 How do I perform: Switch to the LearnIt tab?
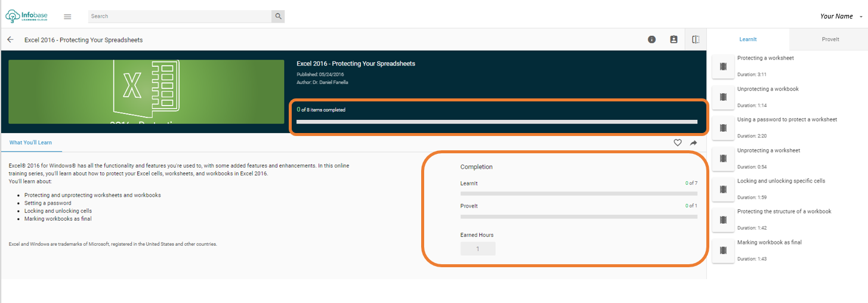748,39
